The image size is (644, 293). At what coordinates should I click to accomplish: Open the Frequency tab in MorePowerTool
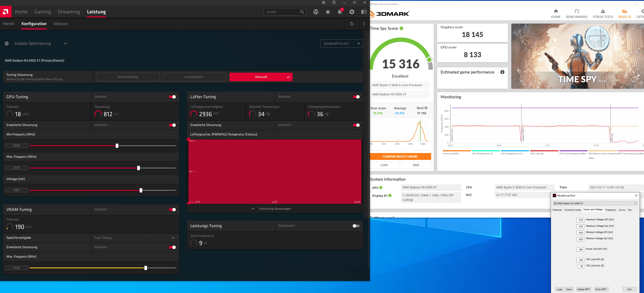611,210
